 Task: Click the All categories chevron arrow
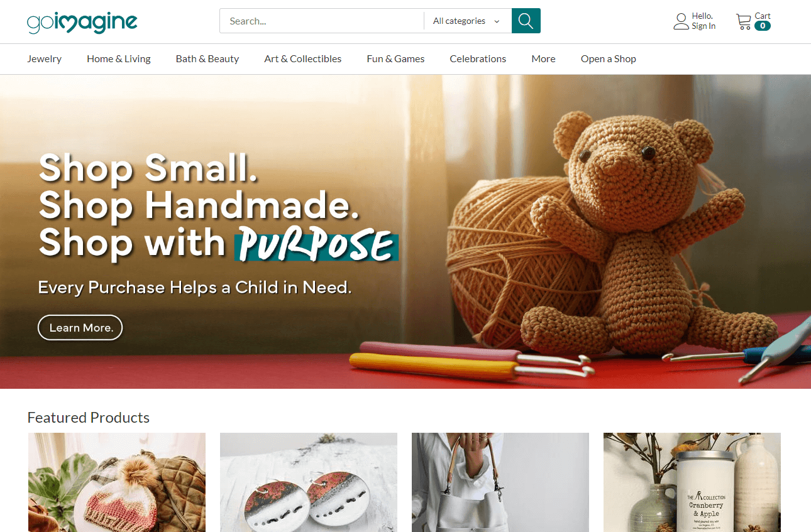[497, 21]
